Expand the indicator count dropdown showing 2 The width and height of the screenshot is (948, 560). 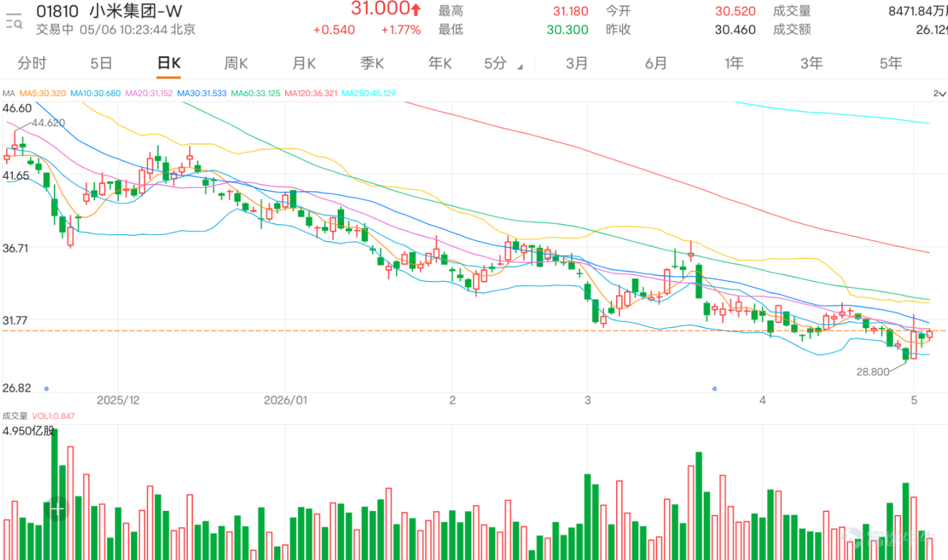coord(940,94)
